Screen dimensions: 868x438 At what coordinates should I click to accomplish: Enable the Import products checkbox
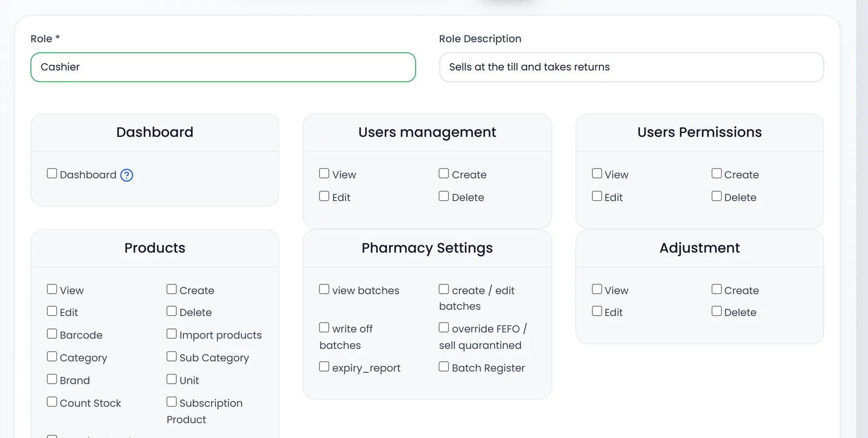pyautogui.click(x=171, y=334)
